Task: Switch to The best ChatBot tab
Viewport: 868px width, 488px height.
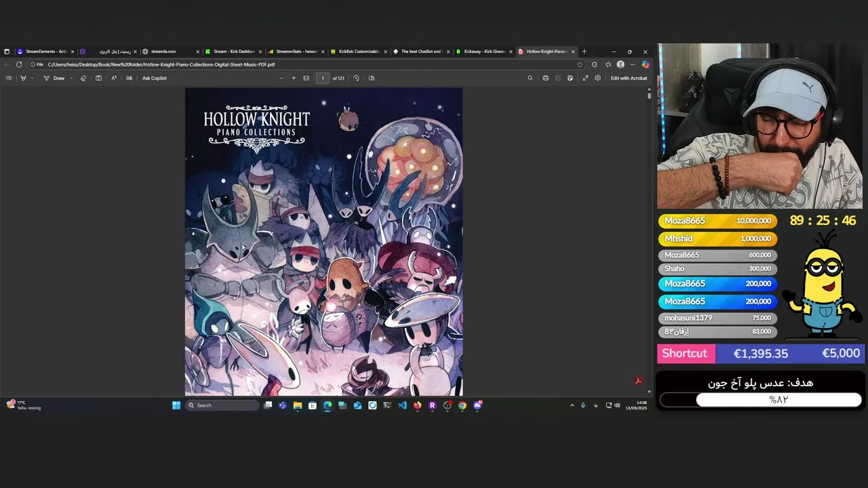Action: point(420,52)
